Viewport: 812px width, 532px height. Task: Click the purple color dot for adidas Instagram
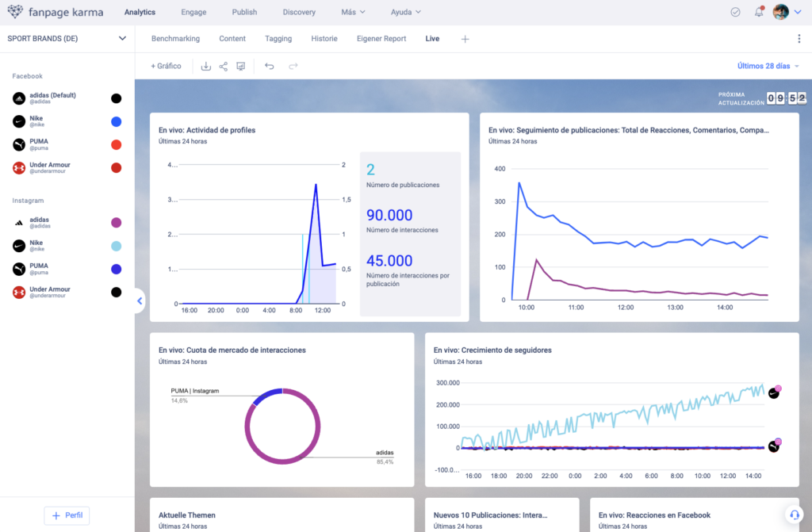[116, 223]
